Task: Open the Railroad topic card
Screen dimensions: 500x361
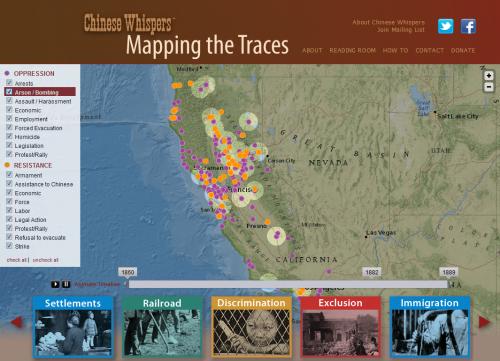Action: [x=162, y=327]
